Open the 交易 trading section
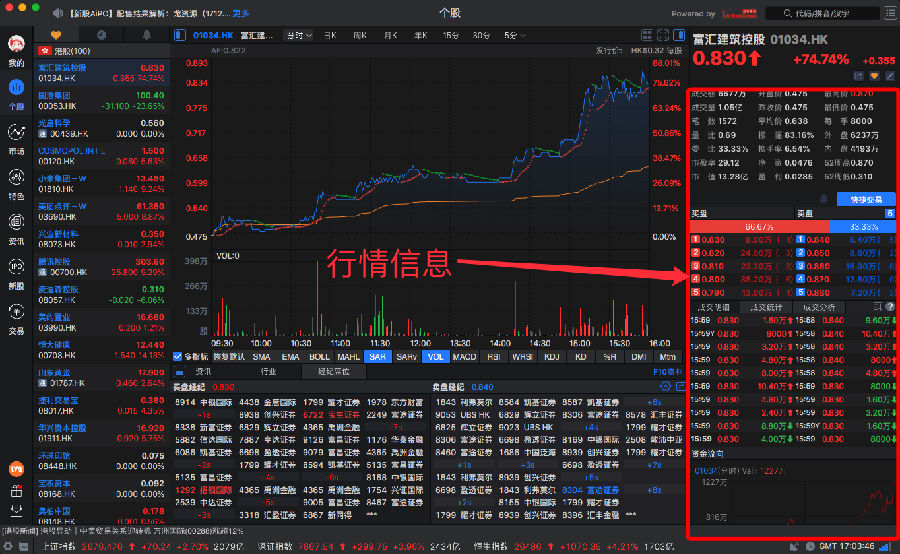 coord(16,312)
